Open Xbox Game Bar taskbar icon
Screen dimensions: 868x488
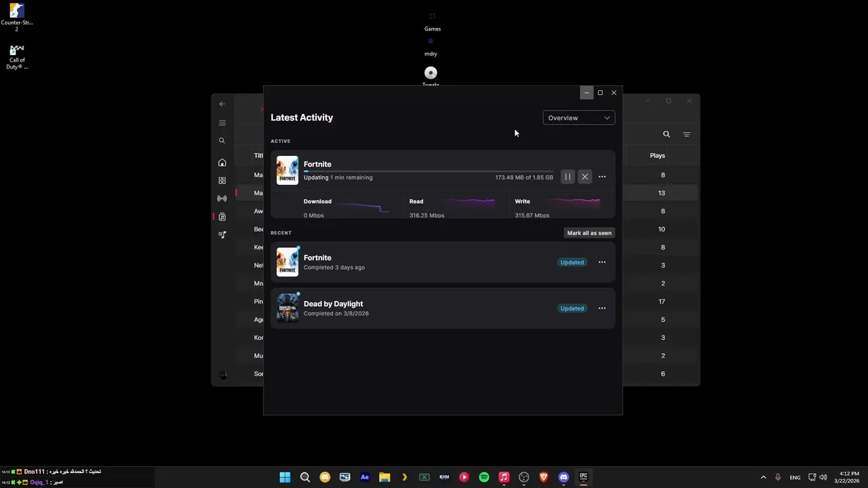(x=425, y=477)
